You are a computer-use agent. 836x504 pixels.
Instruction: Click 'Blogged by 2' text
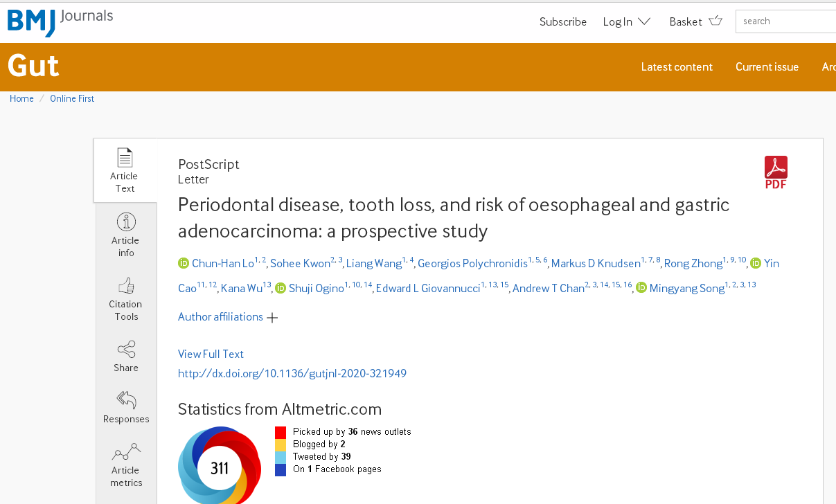point(319,444)
